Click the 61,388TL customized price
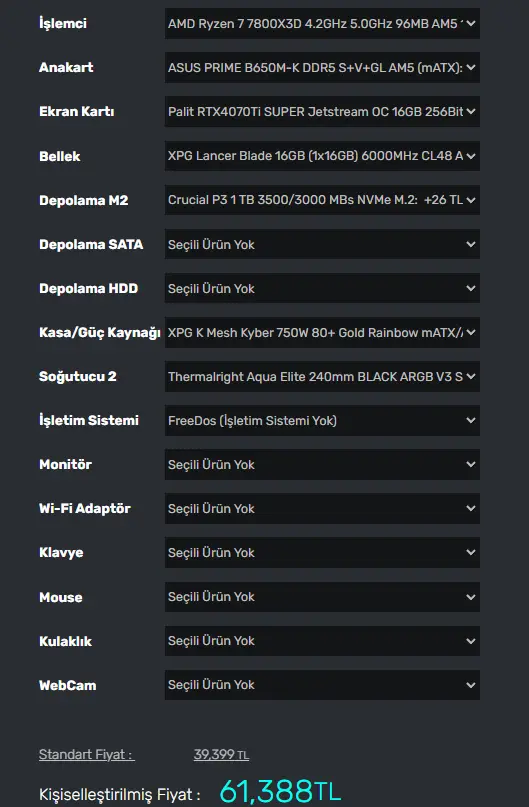Screen dimensions: 529x807 coord(280,791)
